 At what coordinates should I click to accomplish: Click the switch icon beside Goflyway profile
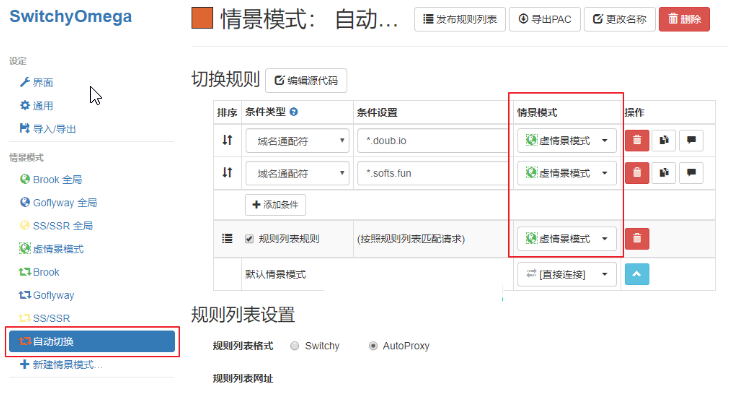(x=25, y=295)
